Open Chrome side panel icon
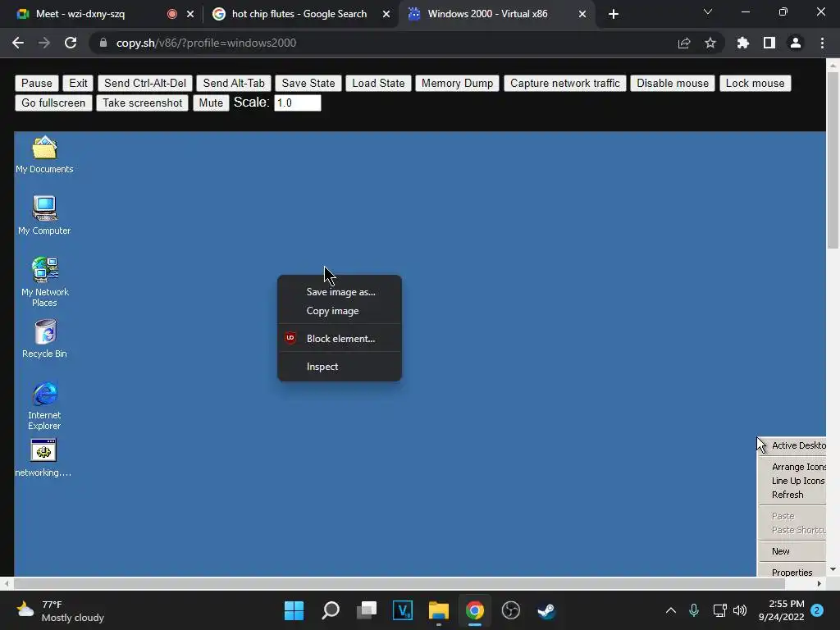Image resolution: width=840 pixels, height=630 pixels. [x=769, y=43]
